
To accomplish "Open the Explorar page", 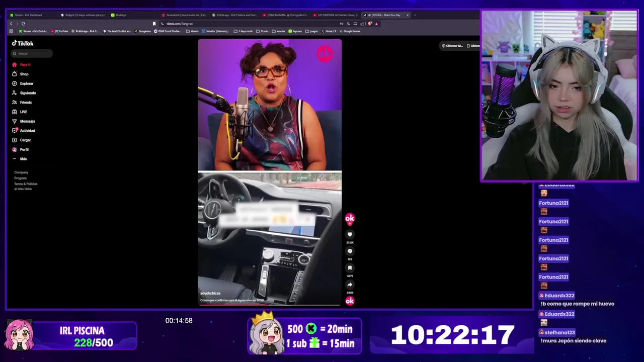I will [x=23, y=83].
